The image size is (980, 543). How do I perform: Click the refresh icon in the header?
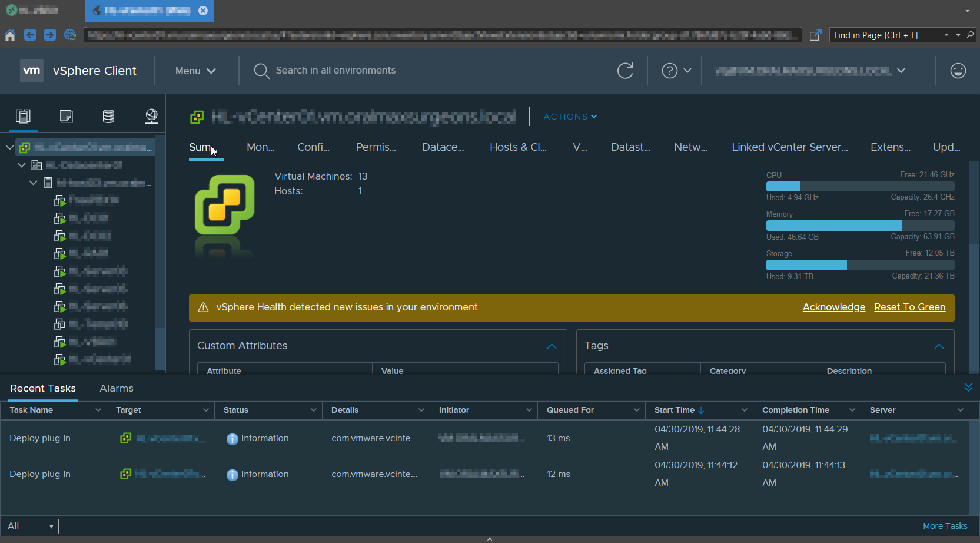(625, 71)
